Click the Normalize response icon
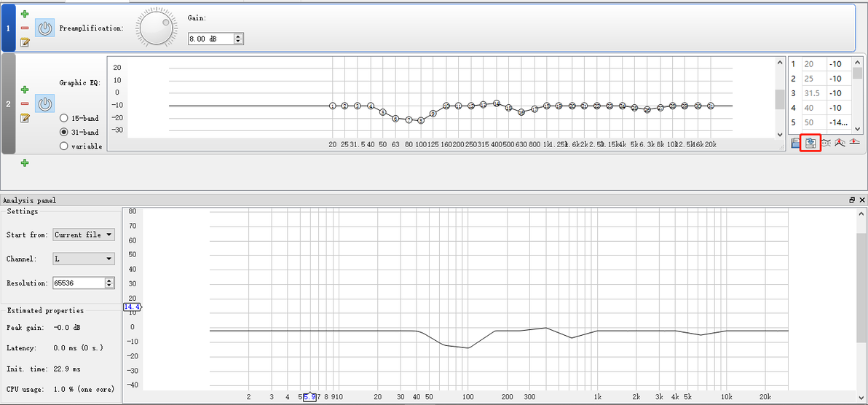 (x=840, y=143)
